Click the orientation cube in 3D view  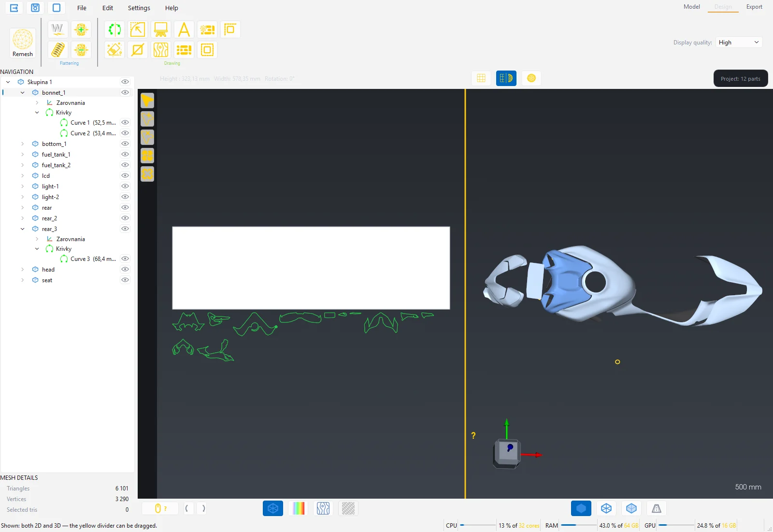(506, 453)
